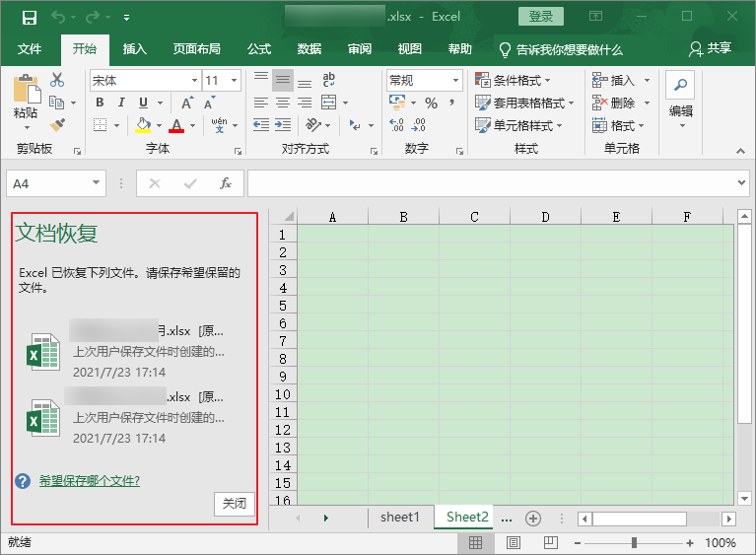756x555 pixels.
Task: Switch to Review (审阅) tab
Action: tap(360, 49)
